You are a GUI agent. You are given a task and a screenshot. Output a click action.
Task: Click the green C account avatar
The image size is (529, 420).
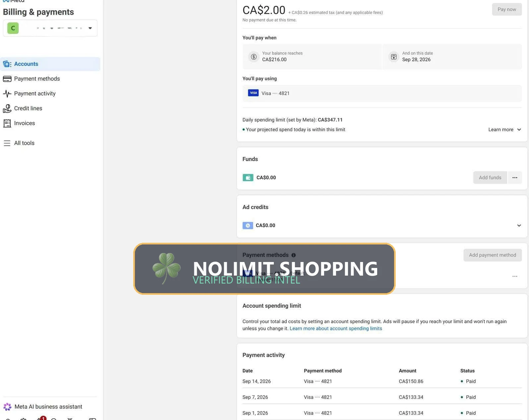(13, 28)
